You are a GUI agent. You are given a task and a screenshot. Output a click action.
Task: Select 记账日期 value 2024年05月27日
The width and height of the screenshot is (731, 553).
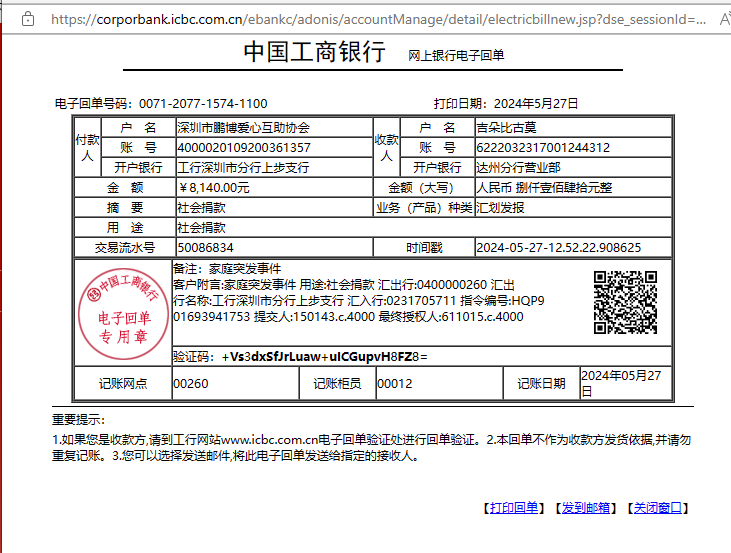pyautogui.click(x=621, y=383)
